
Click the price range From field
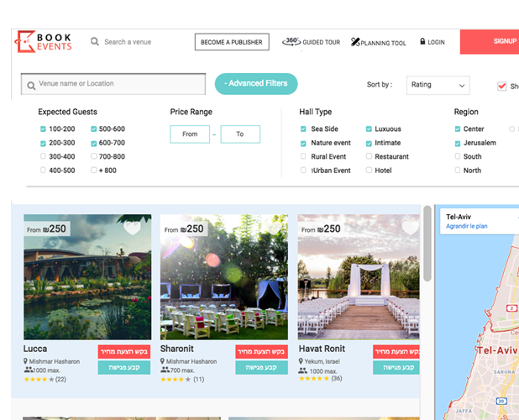190,134
